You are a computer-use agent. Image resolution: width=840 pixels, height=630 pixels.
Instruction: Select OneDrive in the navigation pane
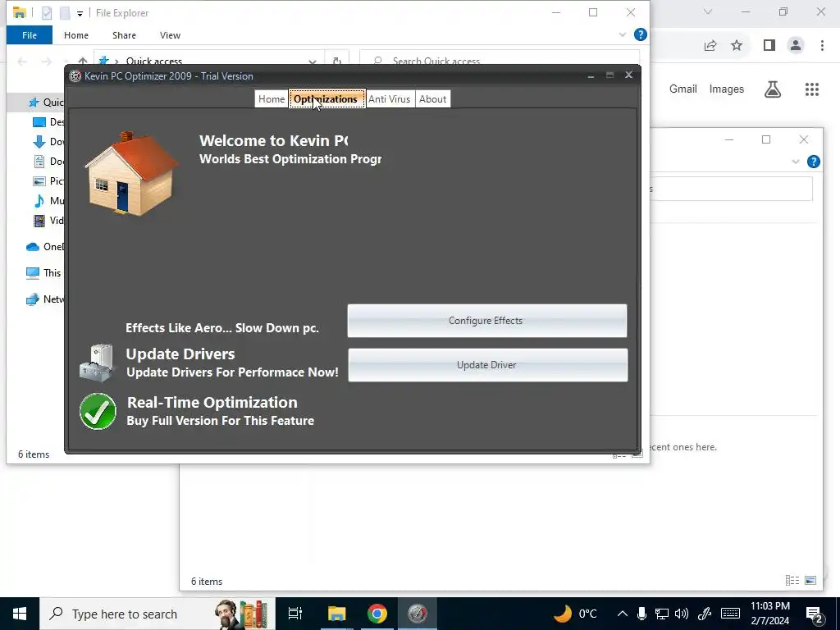click(45, 246)
